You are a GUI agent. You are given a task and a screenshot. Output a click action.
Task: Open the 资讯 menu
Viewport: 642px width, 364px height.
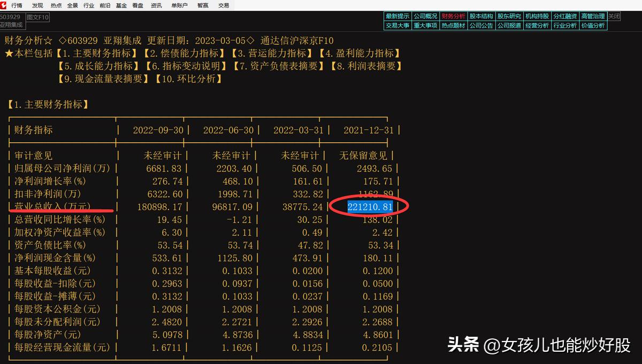point(156,5)
